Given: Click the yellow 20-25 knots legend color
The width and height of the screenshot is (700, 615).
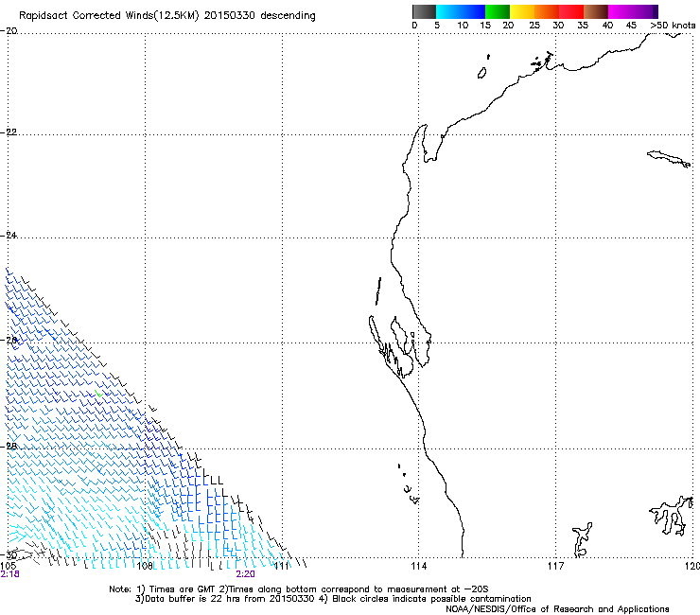Looking at the screenshot, I should coord(522,11).
